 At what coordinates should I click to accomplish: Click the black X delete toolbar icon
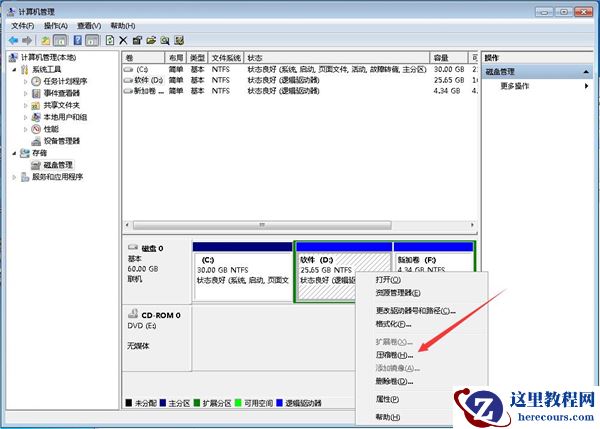click(x=123, y=40)
